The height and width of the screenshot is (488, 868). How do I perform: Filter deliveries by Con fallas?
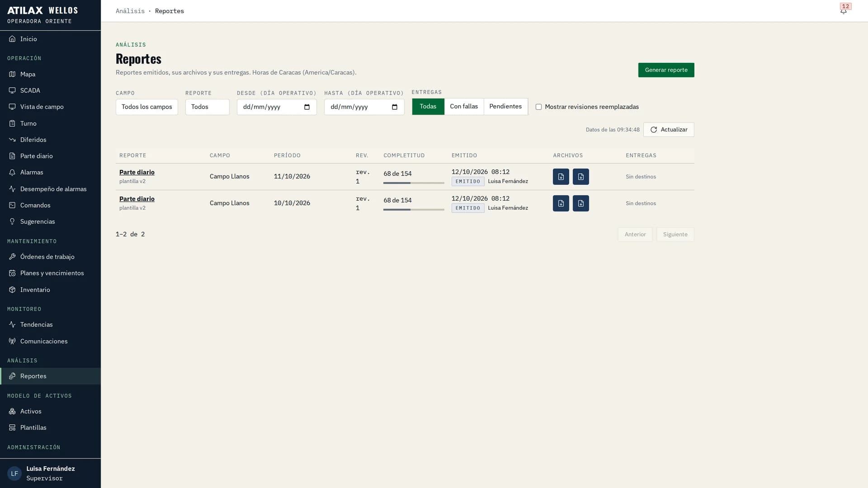point(464,107)
